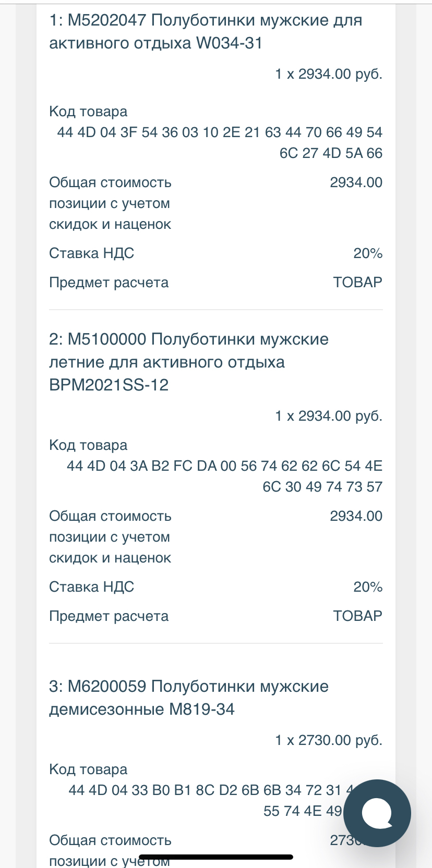Image resolution: width=432 pixels, height=868 pixels.
Task: Click the BPM2021SS-12 item's 1 x 2934.00 price
Action: (329, 416)
